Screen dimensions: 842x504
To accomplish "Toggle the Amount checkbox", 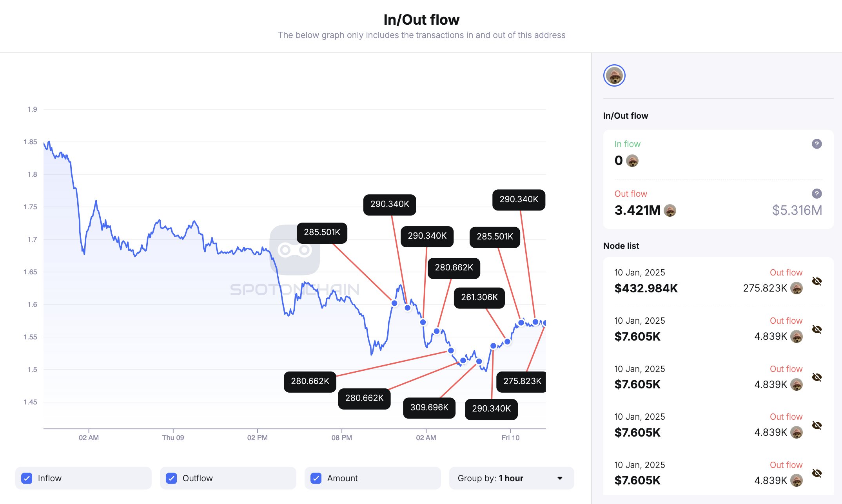I will pos(316,478).
